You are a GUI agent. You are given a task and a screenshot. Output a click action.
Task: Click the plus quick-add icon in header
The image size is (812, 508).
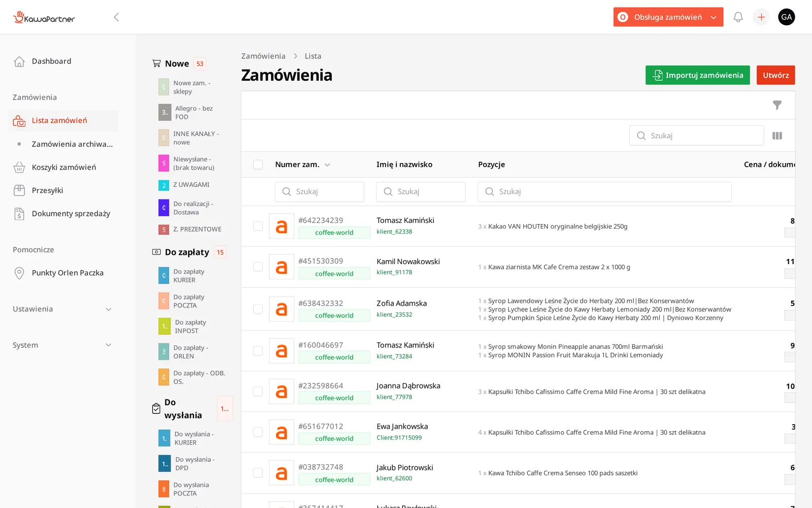761,17
